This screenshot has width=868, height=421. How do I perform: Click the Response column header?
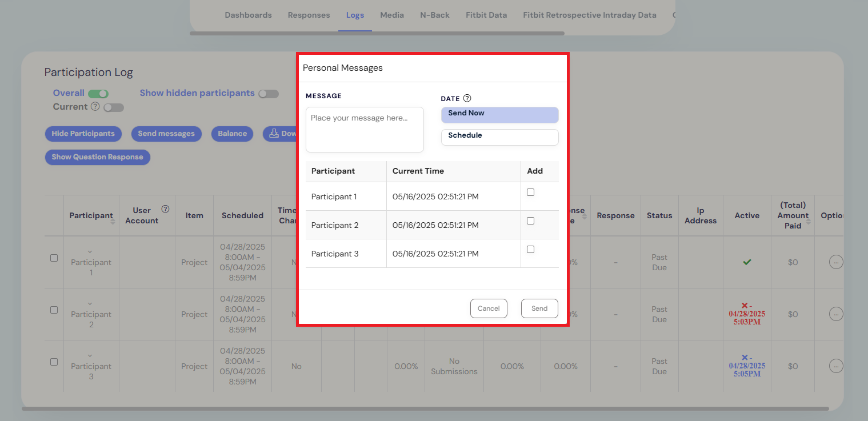(x=615, y=215)
